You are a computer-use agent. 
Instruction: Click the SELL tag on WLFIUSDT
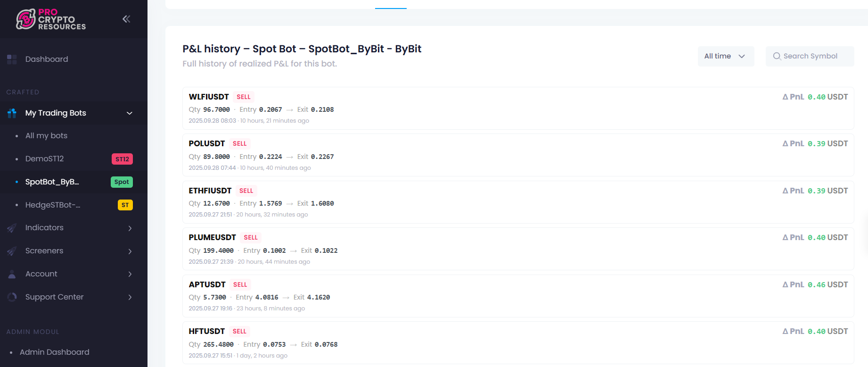244,97
